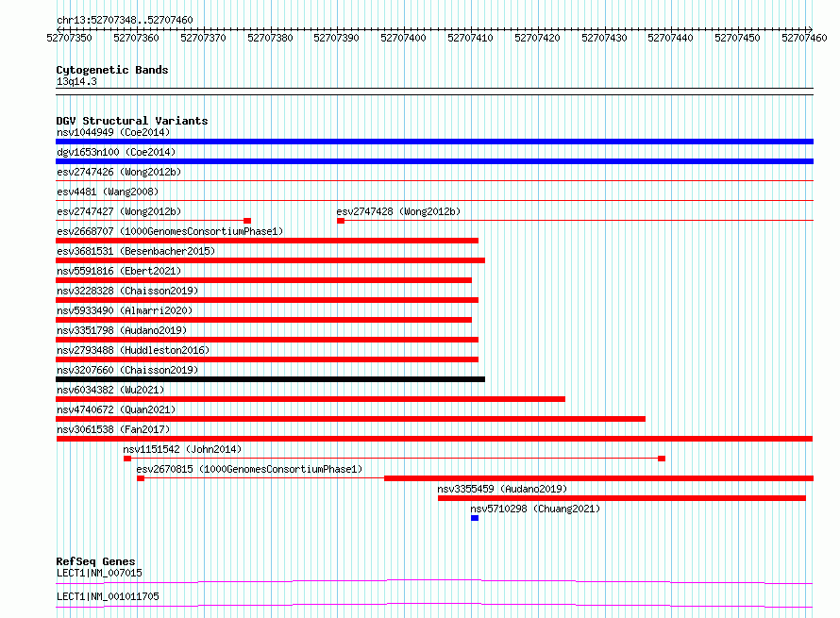The width and height of the screenshot is (840, 618).
Task: Click the red bar under nsv3228328
Action: (267, 300)
